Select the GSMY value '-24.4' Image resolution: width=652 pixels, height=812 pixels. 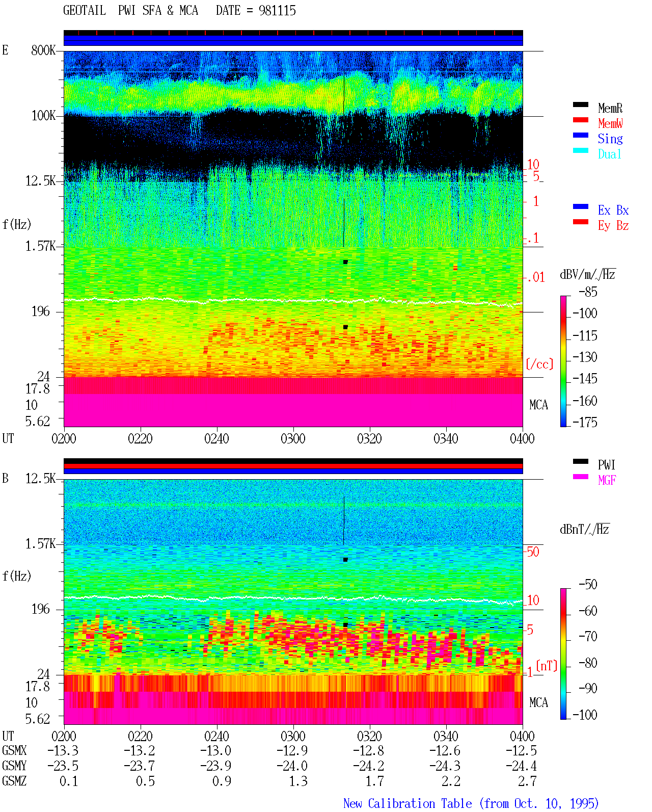[x=521, y=766]
